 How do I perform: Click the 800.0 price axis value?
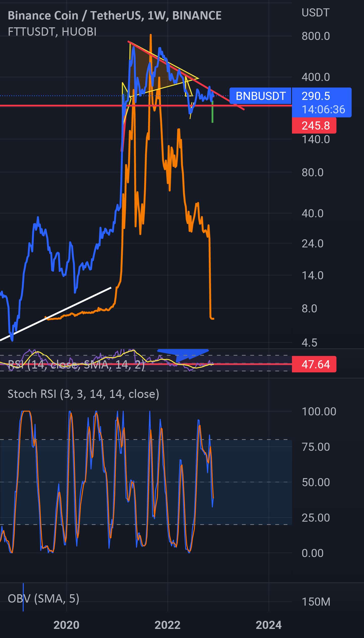(x=316, y=36)
